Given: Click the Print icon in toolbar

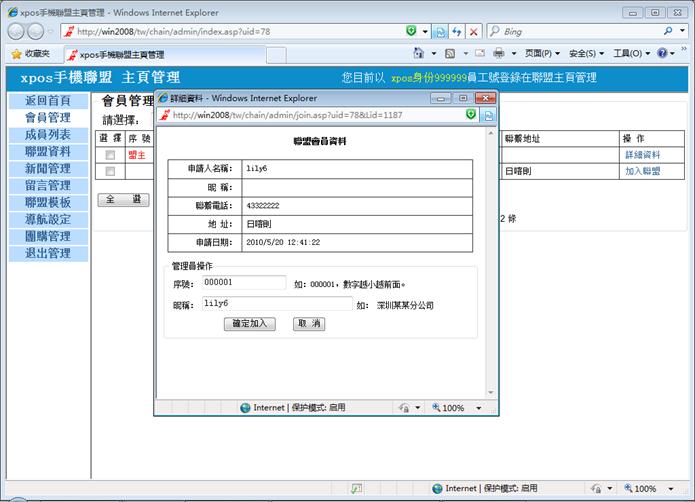Looking at the screenshot, I should point(498,53).
